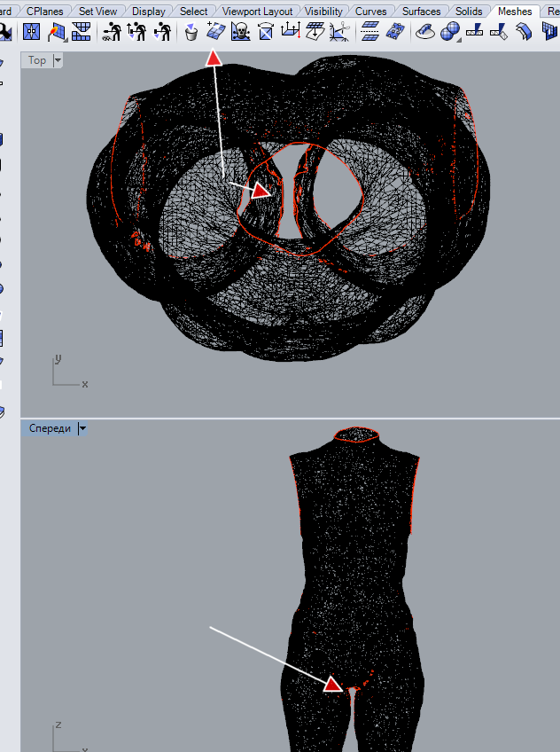The height and width of the screenshot is (752, 560).
Task: Click the blue grid mesh blocks icon
Action: point(81,32)
